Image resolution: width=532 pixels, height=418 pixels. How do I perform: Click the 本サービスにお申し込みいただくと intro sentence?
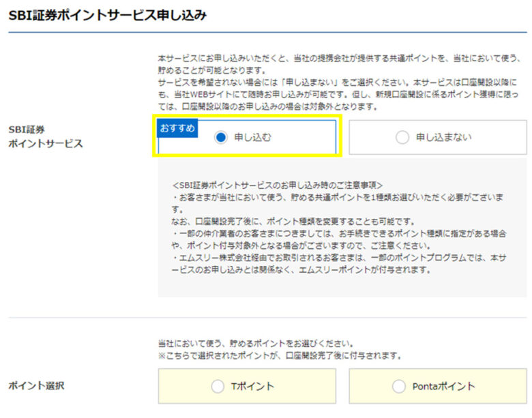tap(339, 65)
